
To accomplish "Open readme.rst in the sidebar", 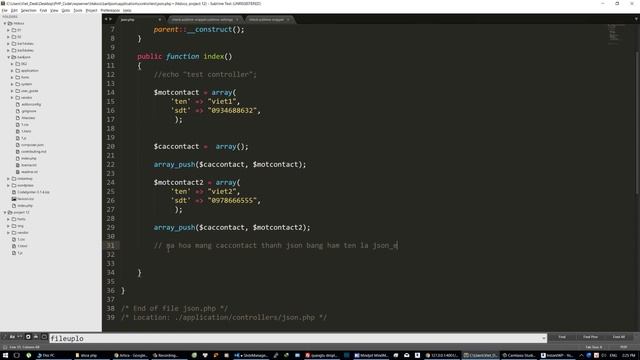I will (x=29, y=172).
